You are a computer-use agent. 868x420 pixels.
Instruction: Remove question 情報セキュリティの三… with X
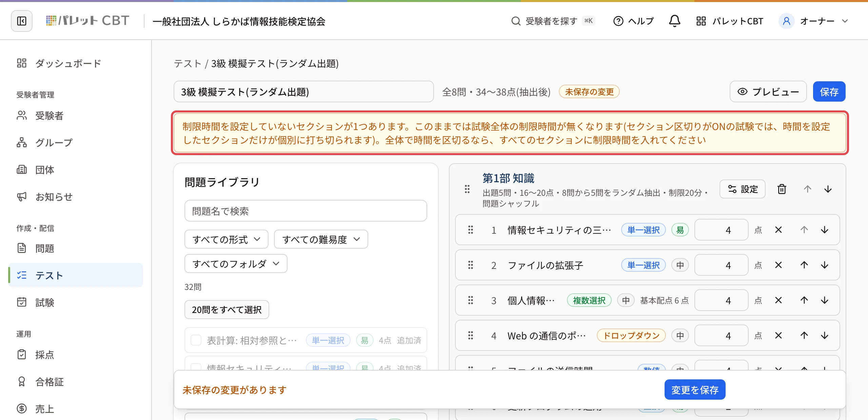tap(778, 230)
